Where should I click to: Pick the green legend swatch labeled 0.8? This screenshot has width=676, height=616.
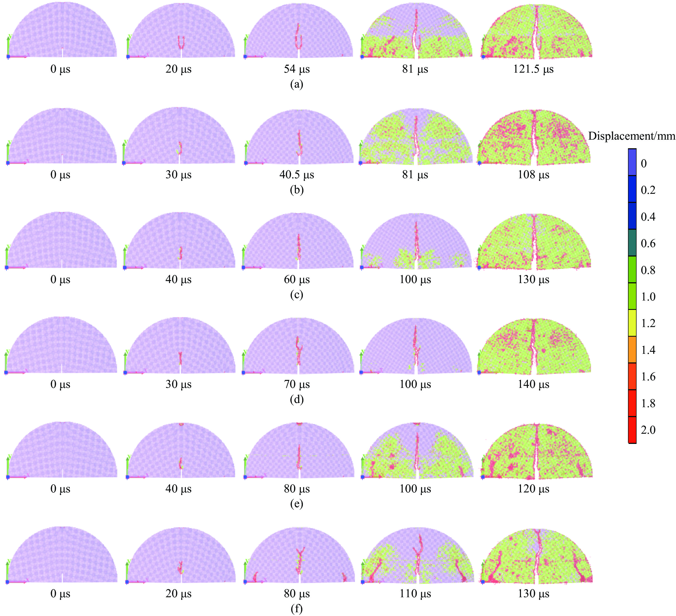(x=632, y=269)
